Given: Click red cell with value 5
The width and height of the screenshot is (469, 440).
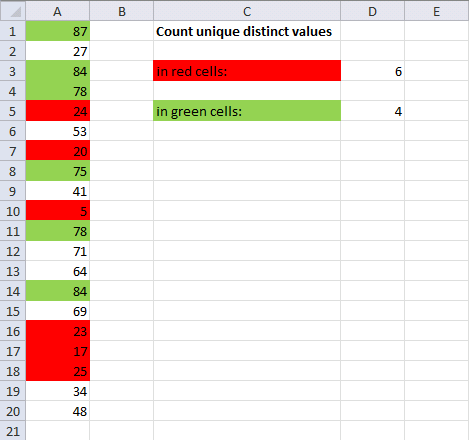Looking at the screenshot, I should [58, 211].
